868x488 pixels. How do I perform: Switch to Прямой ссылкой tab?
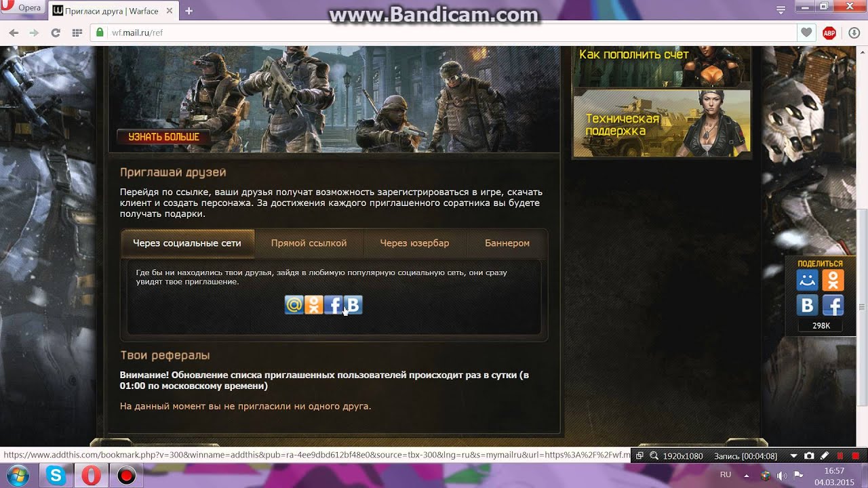coord(309,243)
